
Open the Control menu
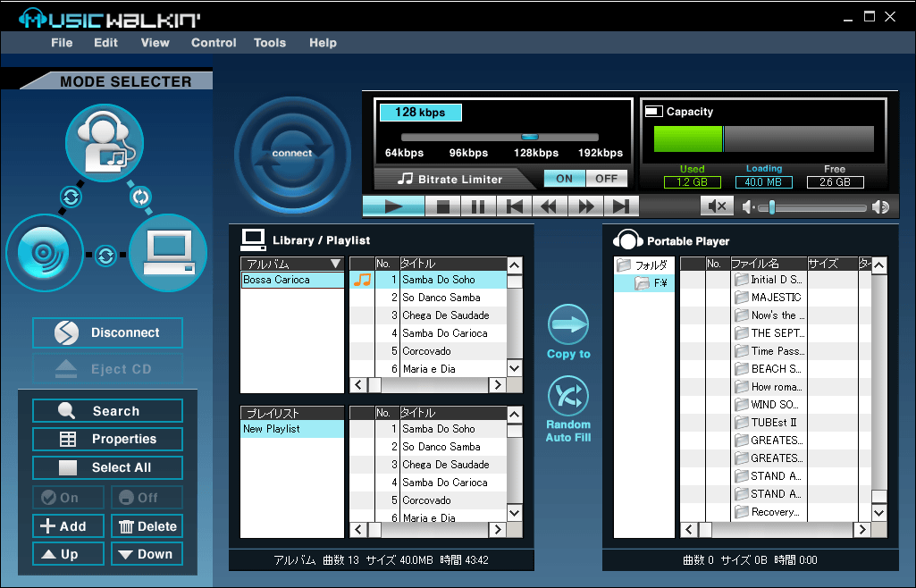[x=214, y=43]
